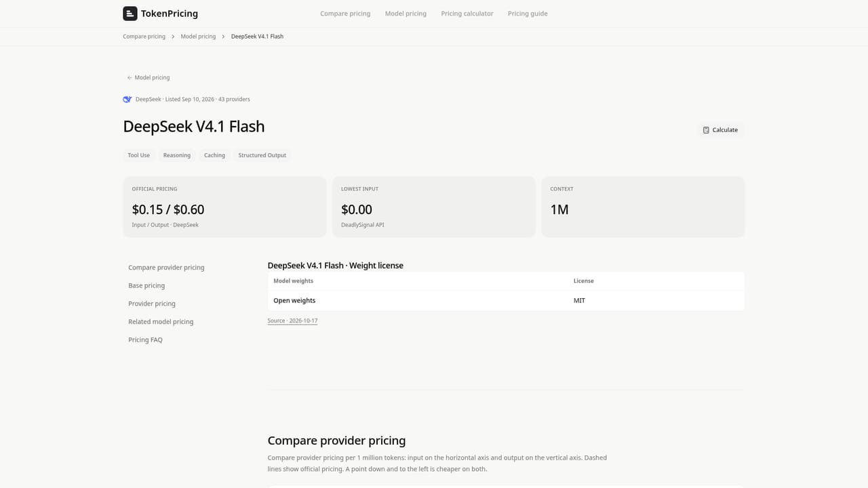The height and width of the screenshot is (488, 868).
Task: Click the Tool Use tag
Action: (139, 155)
